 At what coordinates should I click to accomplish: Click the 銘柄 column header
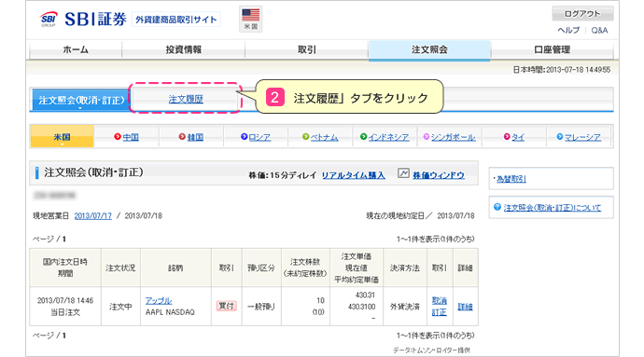[x=175, y=268]
